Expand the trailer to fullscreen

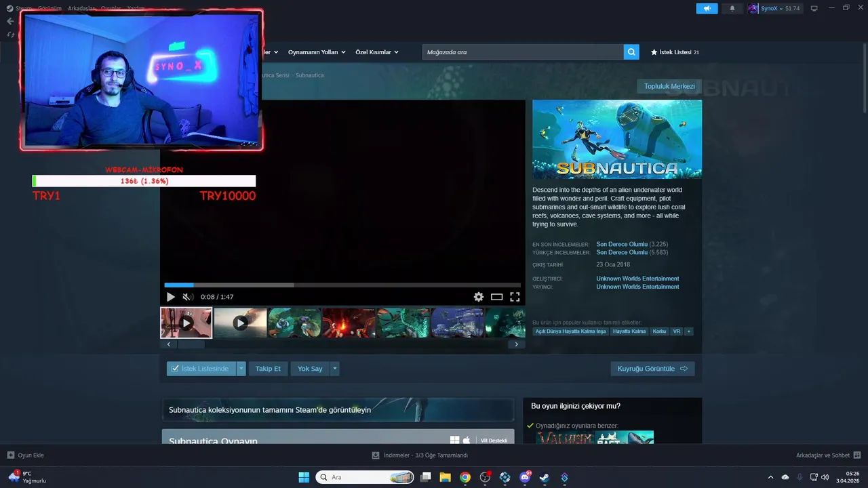coord(515,297)
